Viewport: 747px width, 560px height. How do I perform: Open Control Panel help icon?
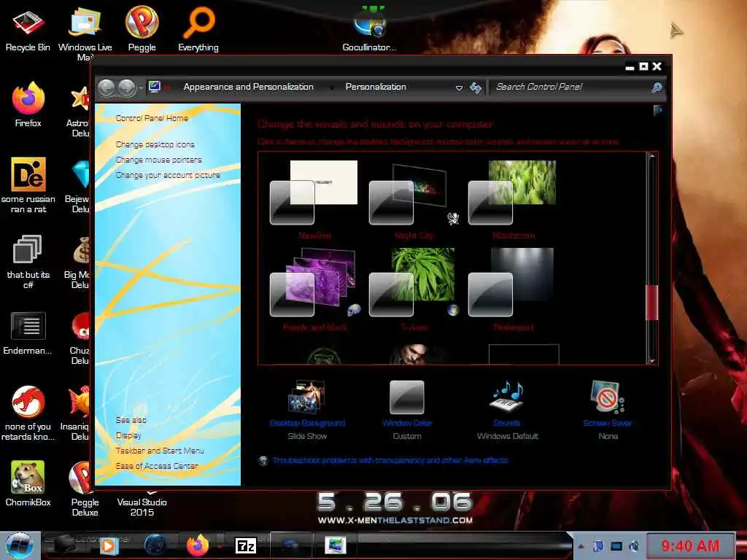click(x=658, y=111)
